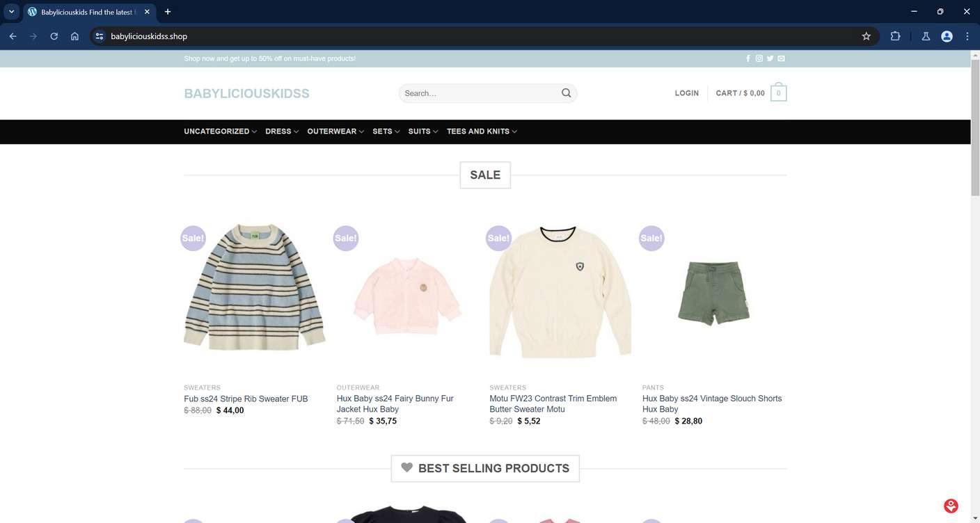Open Fub ss24 Stripe Rib Sweater link

pyautogui.click(x=246, y=399)
